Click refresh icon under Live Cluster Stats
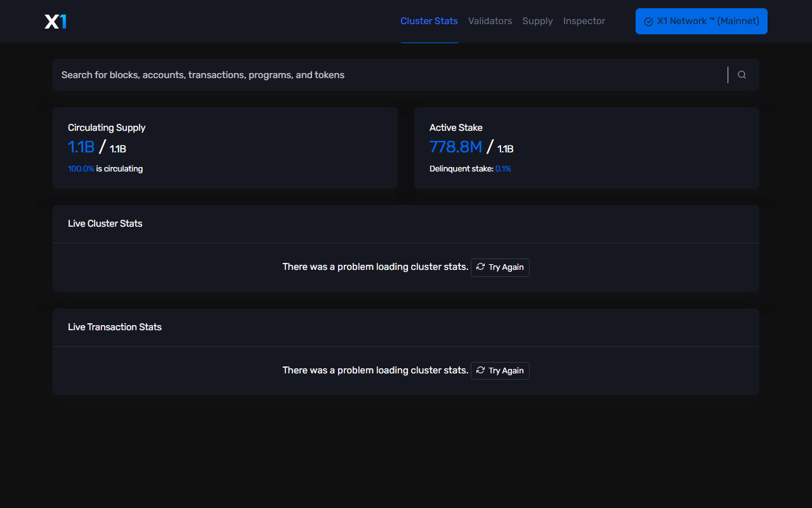This screenshot has height=508, width=812. pos(481,267)
